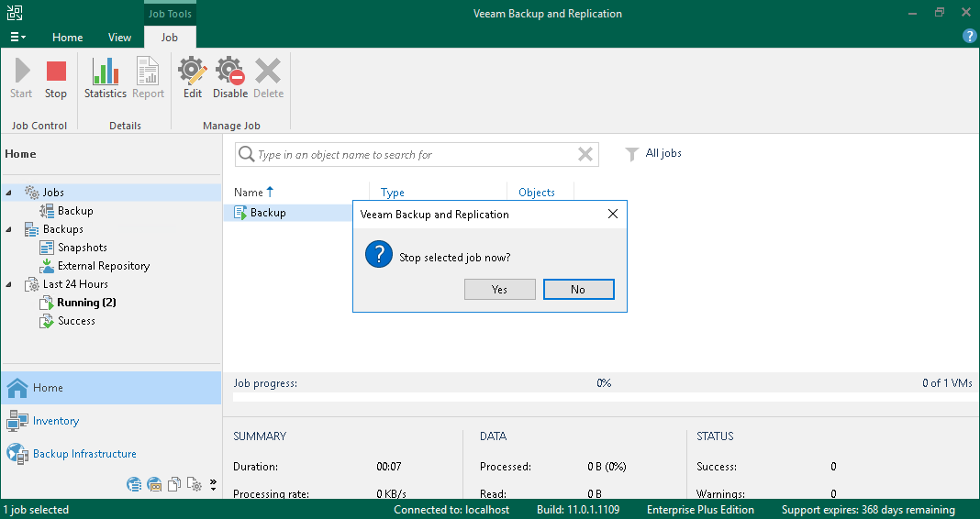980x519 pixels.
Task: Click the search box for object name
Action: [417, 154]
